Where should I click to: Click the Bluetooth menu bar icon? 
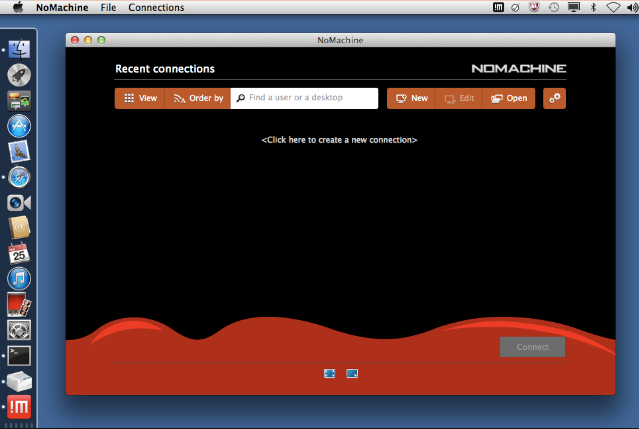[593, 7]
